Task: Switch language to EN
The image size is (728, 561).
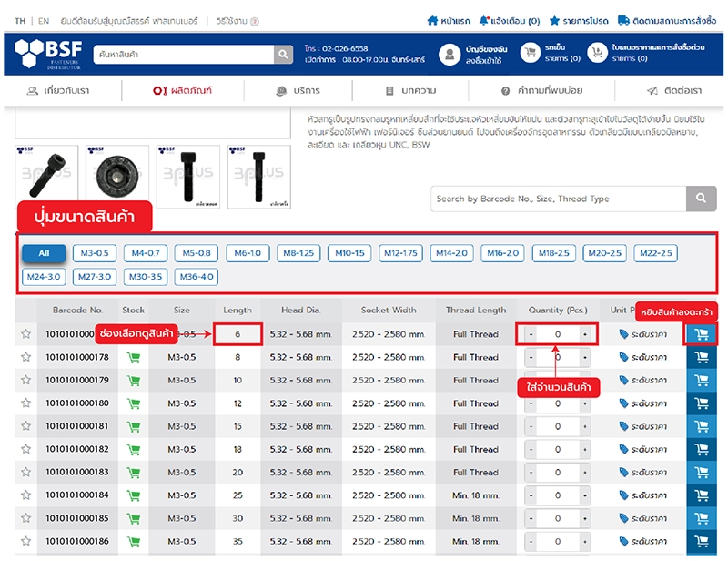Action: (x=43, y=20)
